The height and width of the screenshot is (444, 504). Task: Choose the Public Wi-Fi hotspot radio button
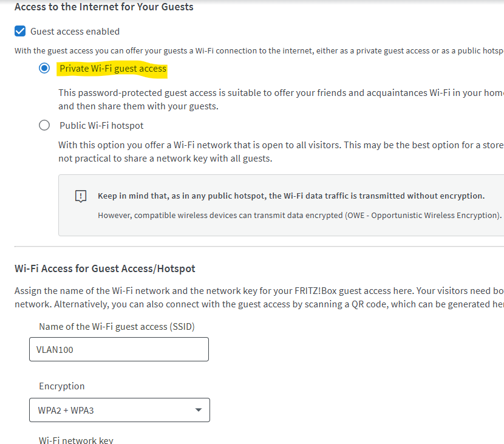click(44, 126)
